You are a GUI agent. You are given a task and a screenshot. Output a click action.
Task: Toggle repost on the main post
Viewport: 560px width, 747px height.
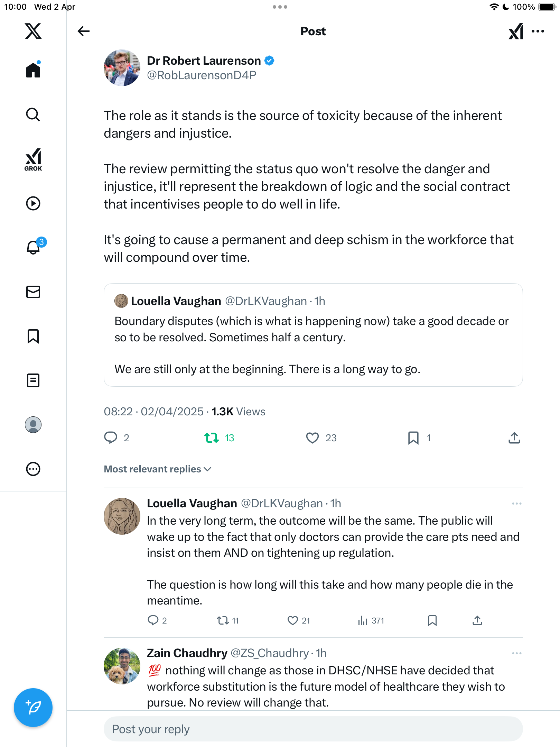coord(212,438)
